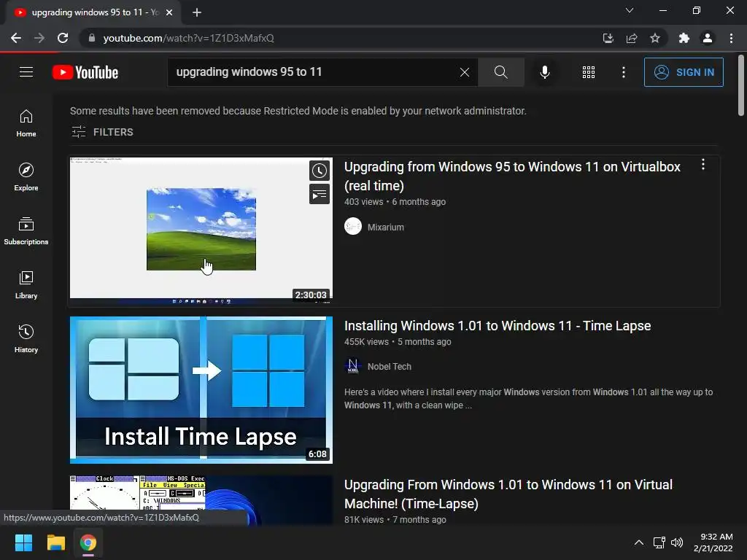Go back with the browser back arrow
Viewport: 747px width, 560px height.
pos(16,38)
